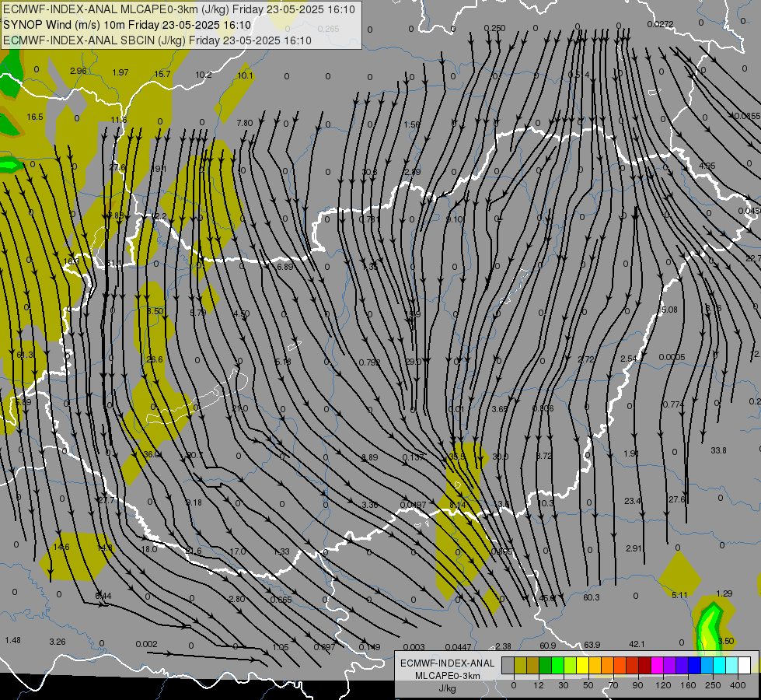Click the legend tick label 90

(x=637, y=685)
